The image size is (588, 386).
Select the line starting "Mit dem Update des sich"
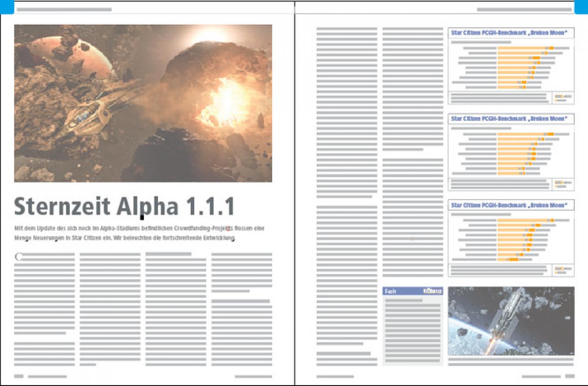point(139,228)
